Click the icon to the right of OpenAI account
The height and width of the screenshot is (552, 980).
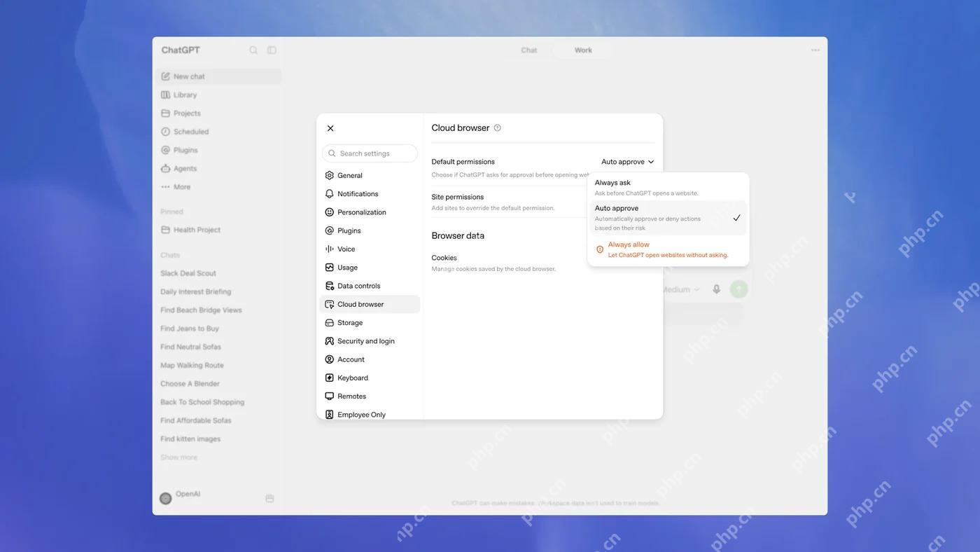pyautogui.click(x=269, y=499)
